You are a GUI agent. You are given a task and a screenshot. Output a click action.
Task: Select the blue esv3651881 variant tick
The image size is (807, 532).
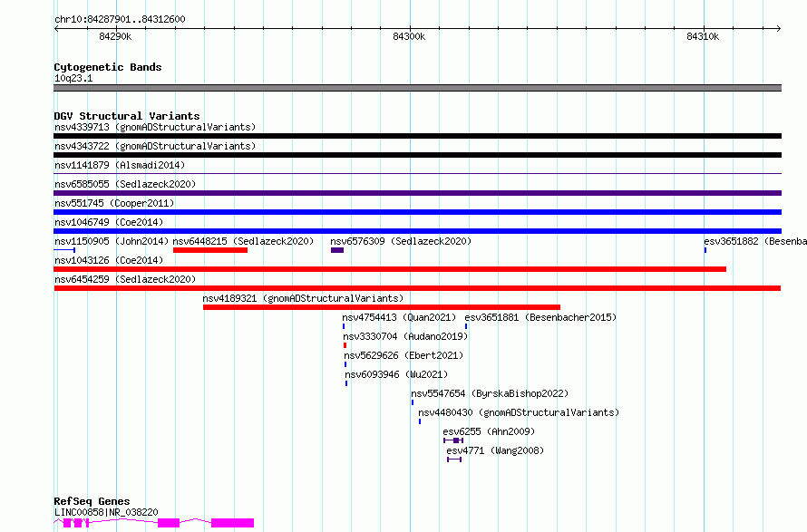(466, 326)
